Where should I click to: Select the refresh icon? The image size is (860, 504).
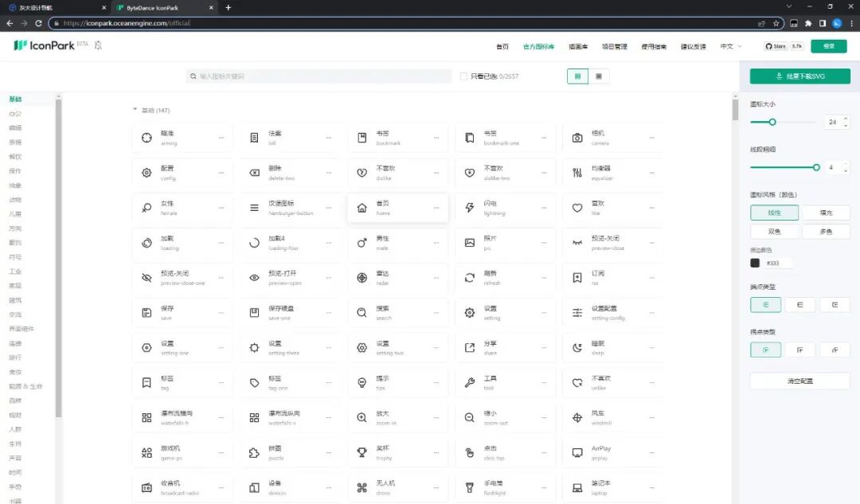(x=470, y=278)
